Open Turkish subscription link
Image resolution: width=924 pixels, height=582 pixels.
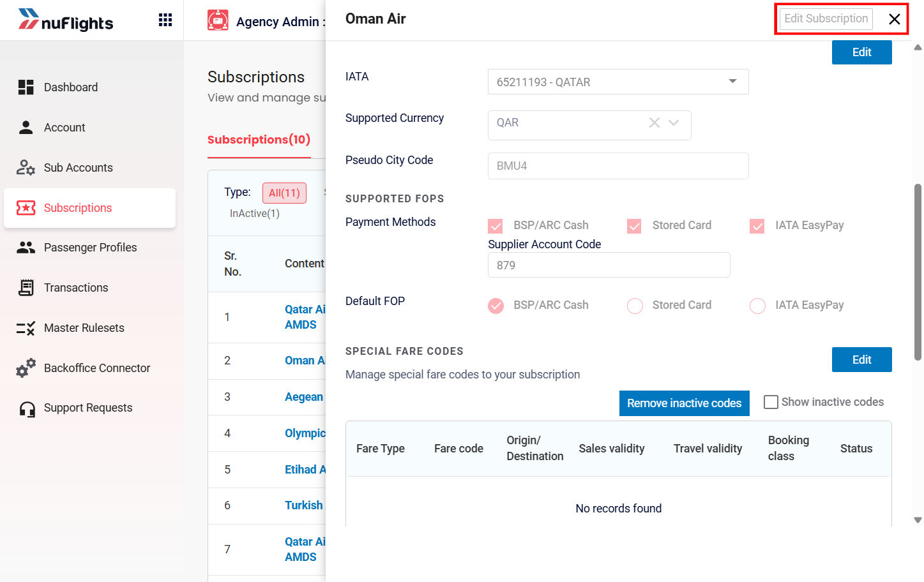click(x=304, y=505)
